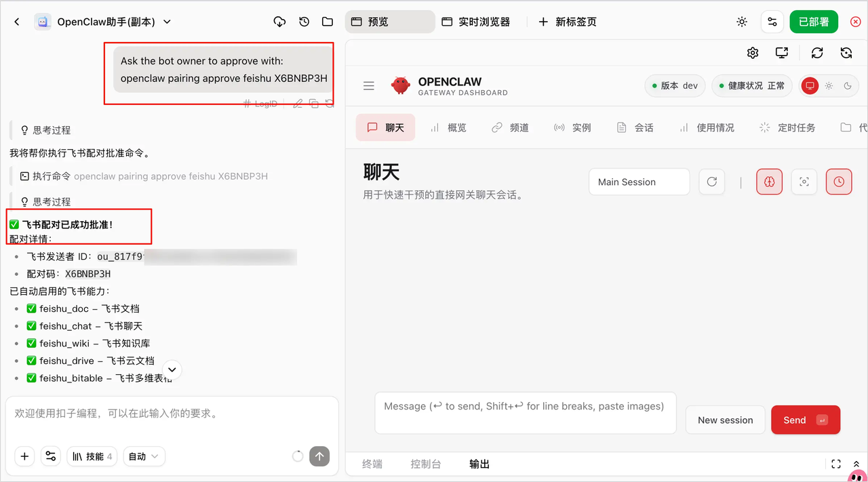Click the edit pencil icon under the message
This screenshot has height=482, width=868.
(x=297, y=104)
